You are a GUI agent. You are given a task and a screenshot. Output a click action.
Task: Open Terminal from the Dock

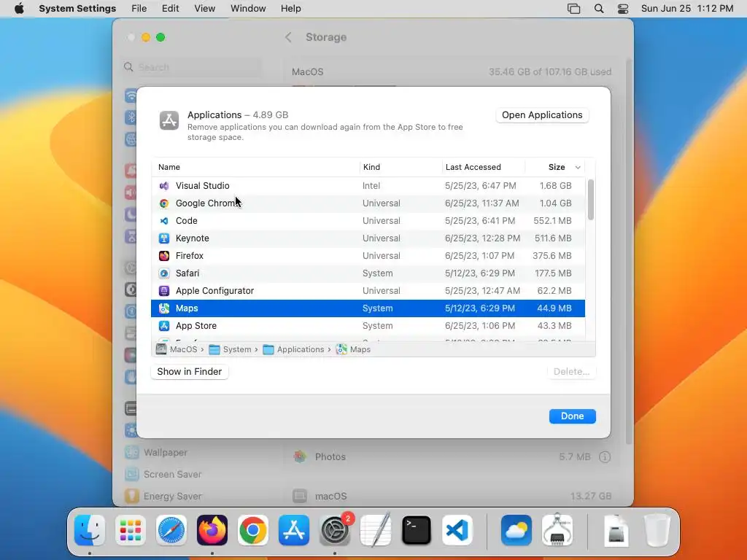(x=417, y=530)
